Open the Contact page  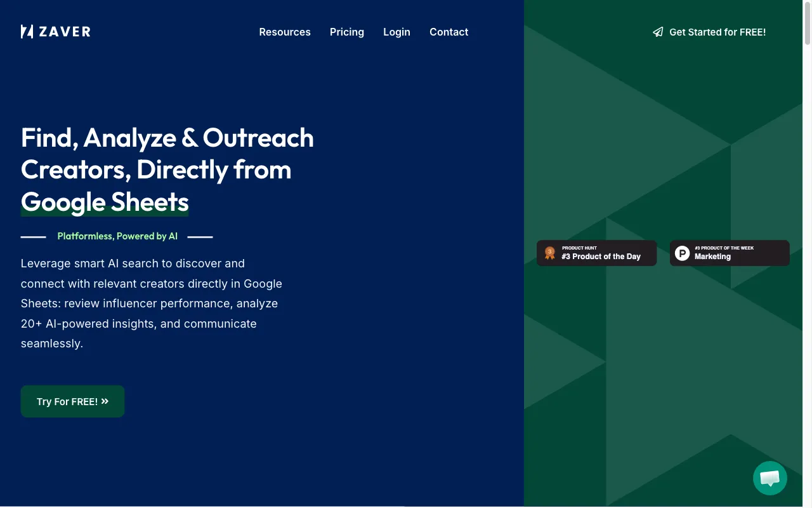tap(449, 32)
